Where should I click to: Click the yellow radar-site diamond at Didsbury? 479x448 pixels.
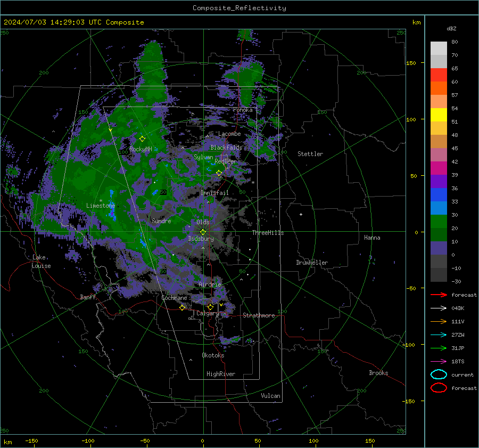[203, 232]
